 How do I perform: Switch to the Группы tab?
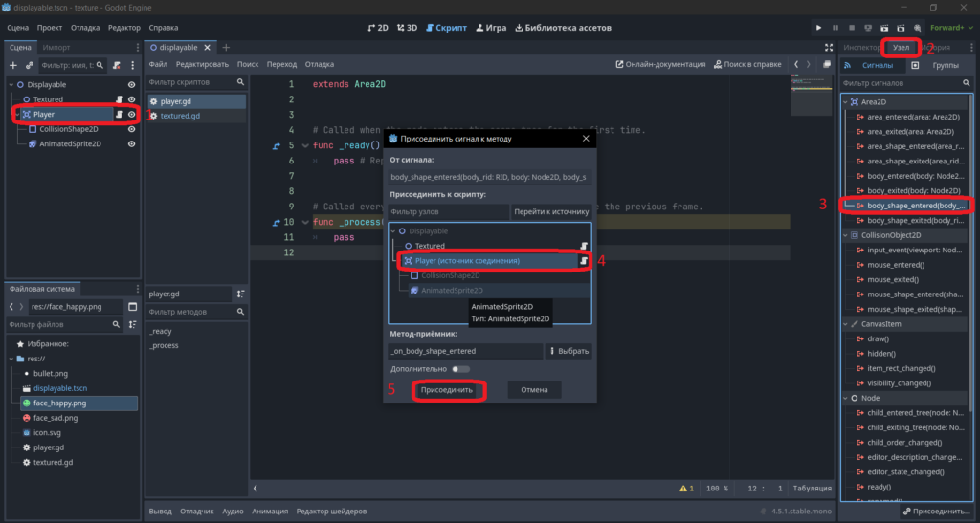[x=946, y=66]
